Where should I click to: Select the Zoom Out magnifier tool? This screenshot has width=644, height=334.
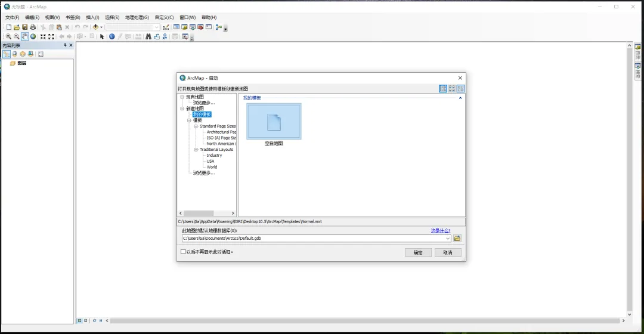click(x=17, y=36)
